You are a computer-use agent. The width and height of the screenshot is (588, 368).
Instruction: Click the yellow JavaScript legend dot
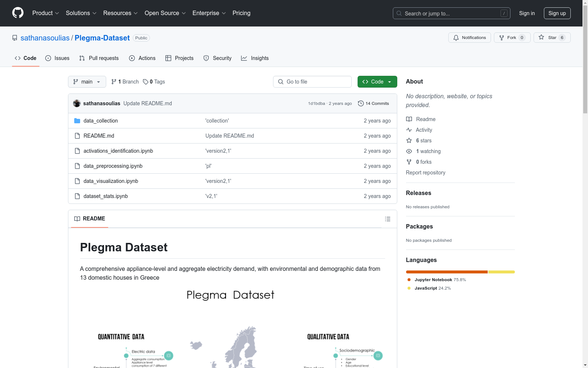pos(409,288)
